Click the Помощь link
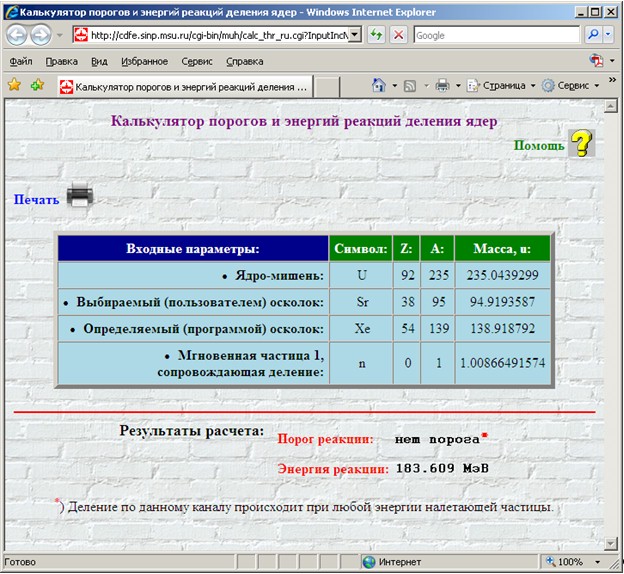 [539, 146]
